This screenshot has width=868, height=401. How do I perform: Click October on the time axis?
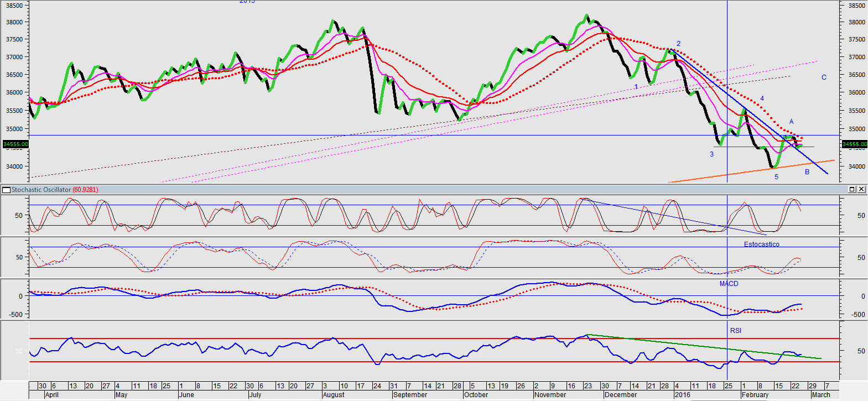(x=476, y=395)
